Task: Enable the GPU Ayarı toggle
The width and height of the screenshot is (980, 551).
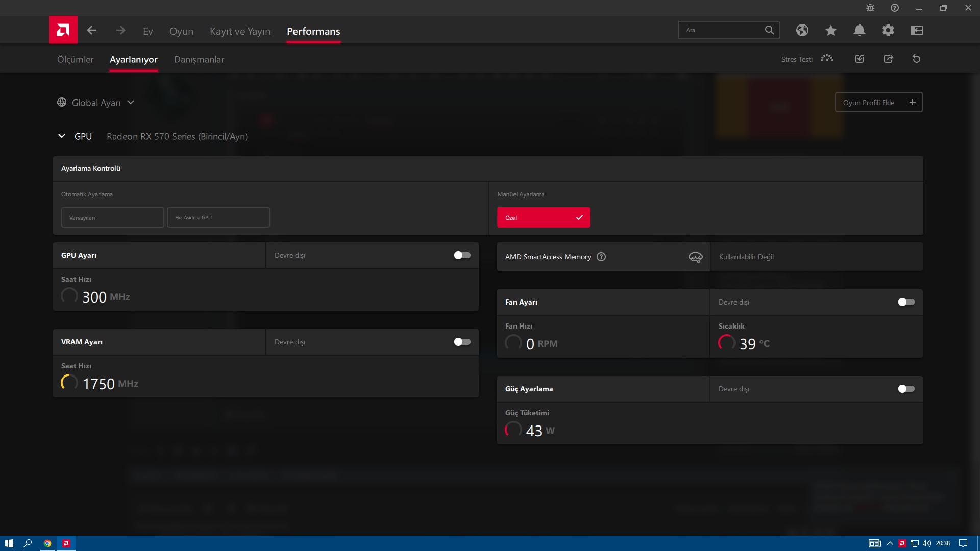Action: (x=462, y=255)
